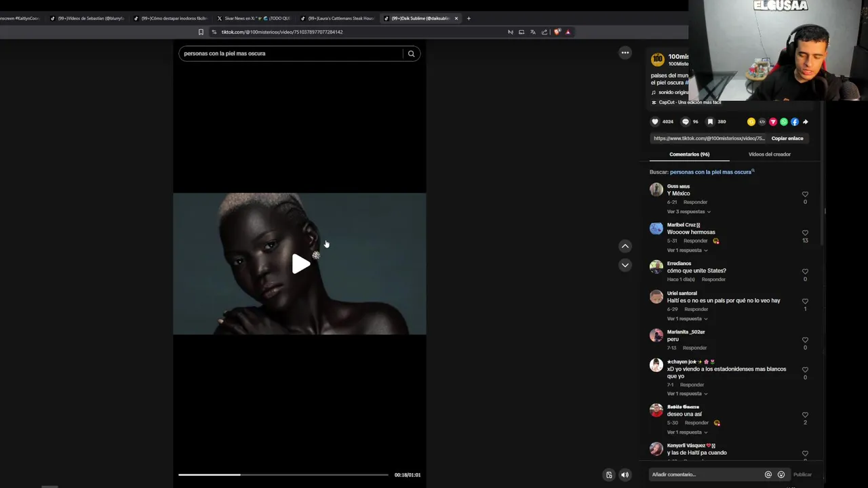The image size is (868, 488).
Task: Open Guss's profile avatar
Action: (656, 190)
